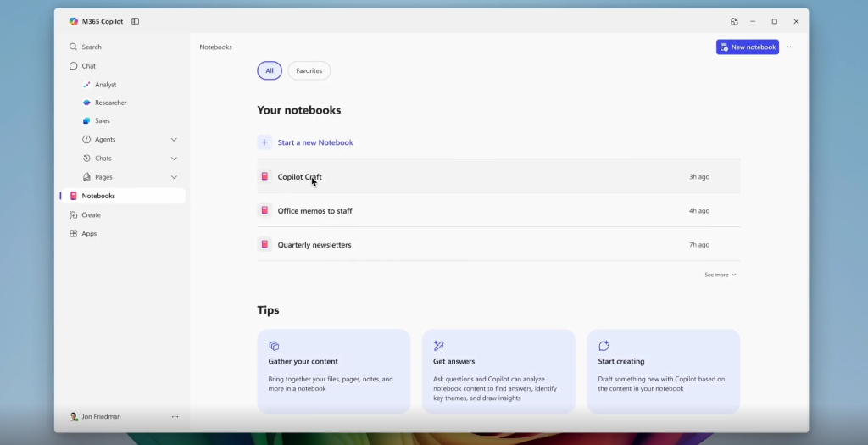The image size is (868, 445).
Task: Click the Agents icon in sidebar
Action: (86, 140)
